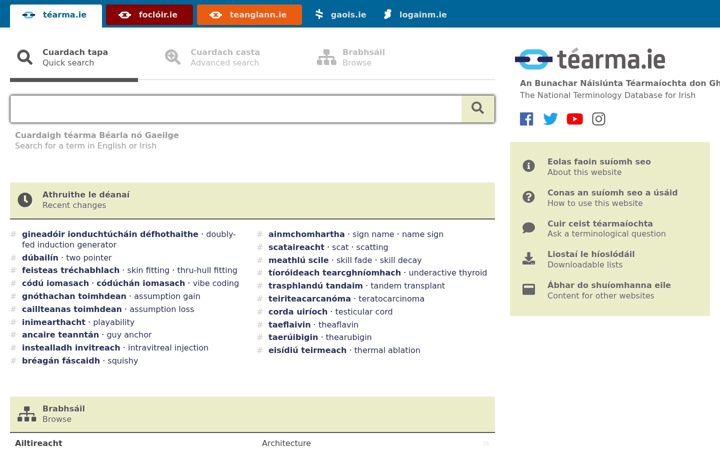The height and width of the screenshot is (450, 720).
Task: Click the clock icon in Athruithe le déanaí
Action: coord(25,200)
